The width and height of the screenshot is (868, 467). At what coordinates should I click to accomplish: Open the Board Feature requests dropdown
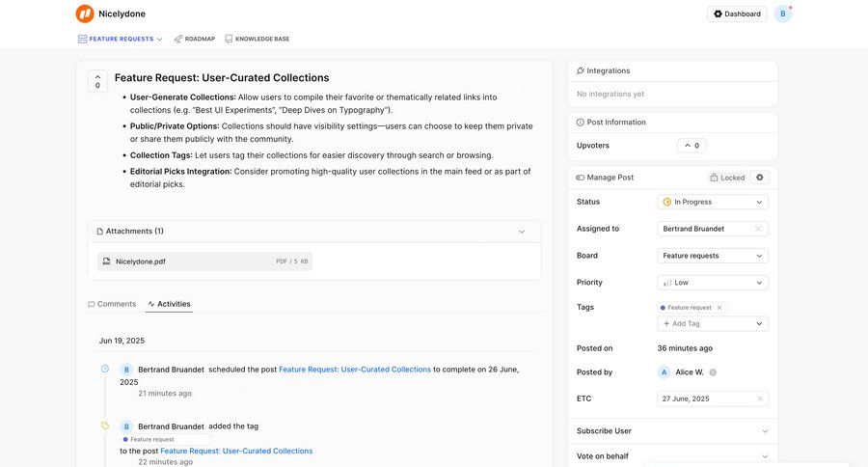pos(713,256)
